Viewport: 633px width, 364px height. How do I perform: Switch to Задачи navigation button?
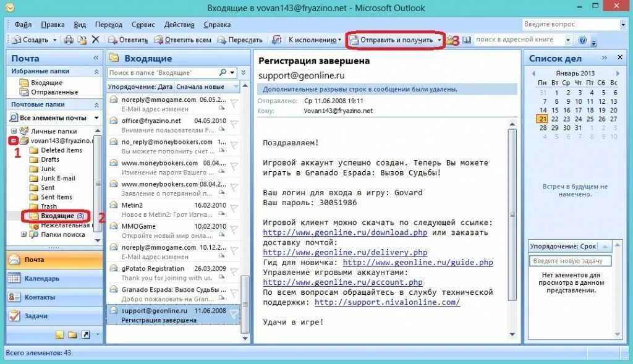pos(54,316)
